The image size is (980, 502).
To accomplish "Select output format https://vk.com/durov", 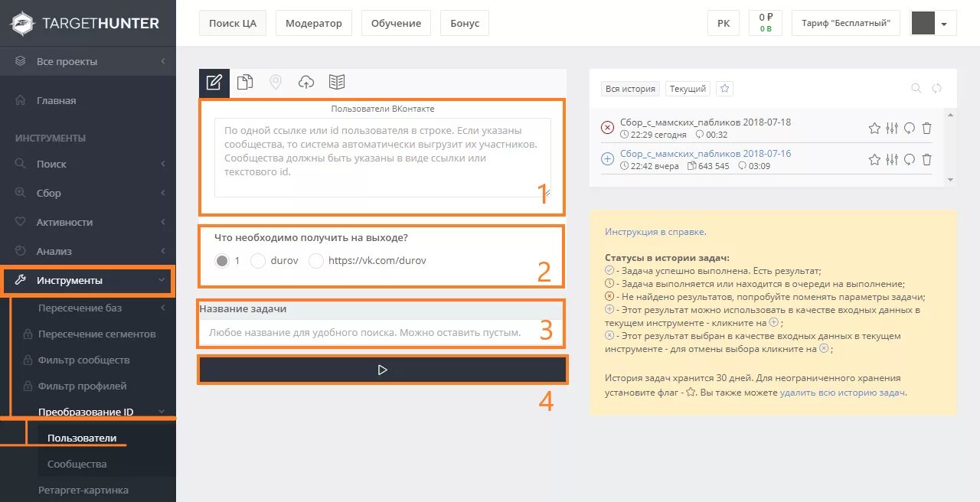I will coord(316,261).
